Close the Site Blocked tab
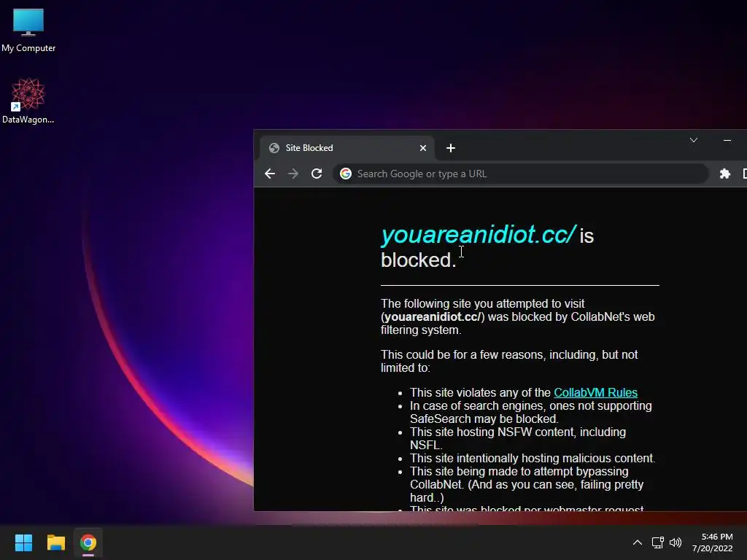747x560 pixels. point(423,148)
